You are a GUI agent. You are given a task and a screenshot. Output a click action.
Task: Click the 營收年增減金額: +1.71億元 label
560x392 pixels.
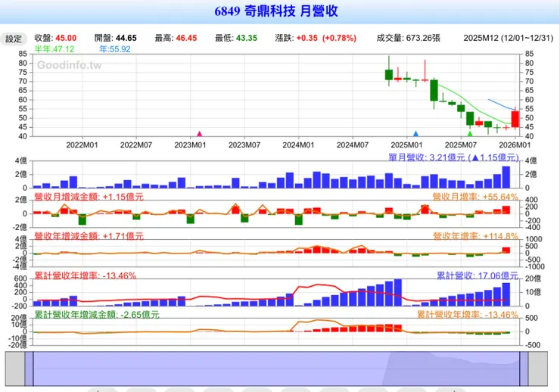(x=89, y=236)
